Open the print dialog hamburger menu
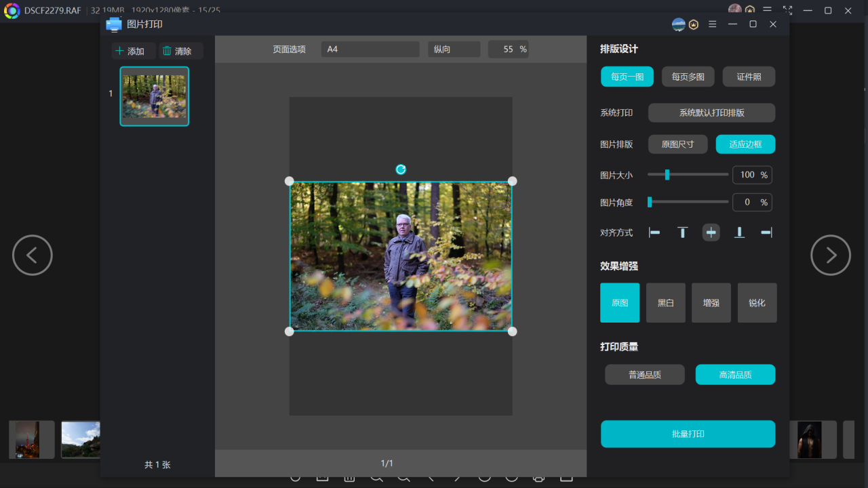Image resolution: width=868 pixels, height=488 pixels. coord(712,24)
